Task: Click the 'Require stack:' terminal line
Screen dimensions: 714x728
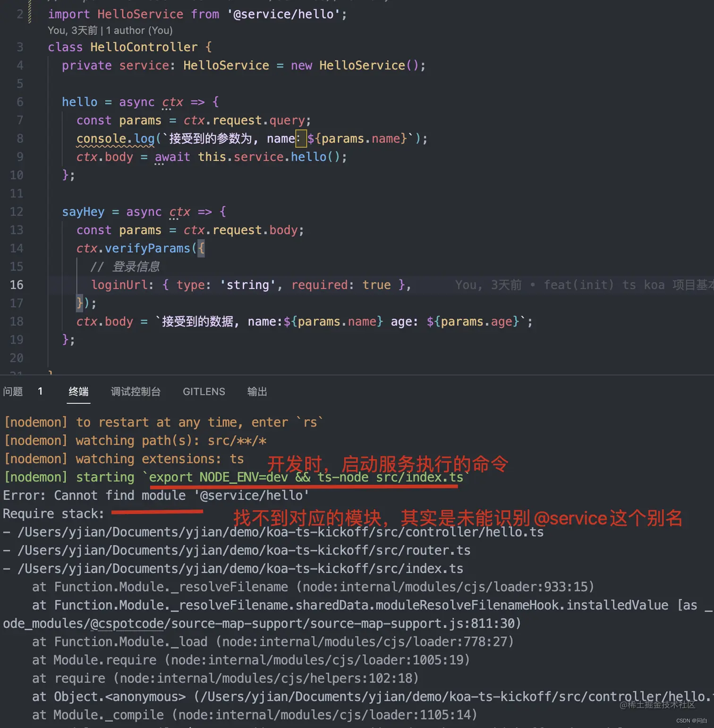Action: [53, 514]
